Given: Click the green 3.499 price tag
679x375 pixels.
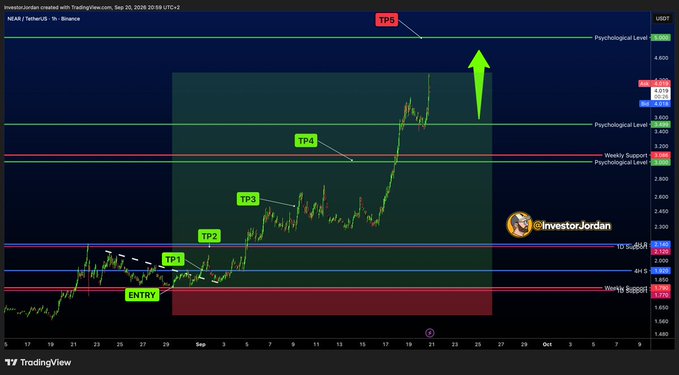Looking at the screenshot, I should [x=661, y=125].
